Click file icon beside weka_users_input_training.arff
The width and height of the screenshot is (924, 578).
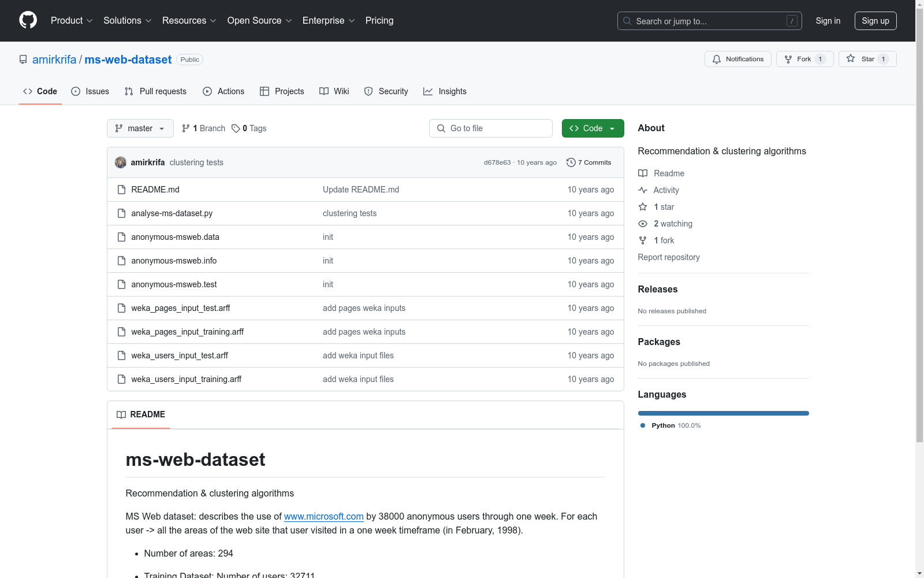(121, 379)
